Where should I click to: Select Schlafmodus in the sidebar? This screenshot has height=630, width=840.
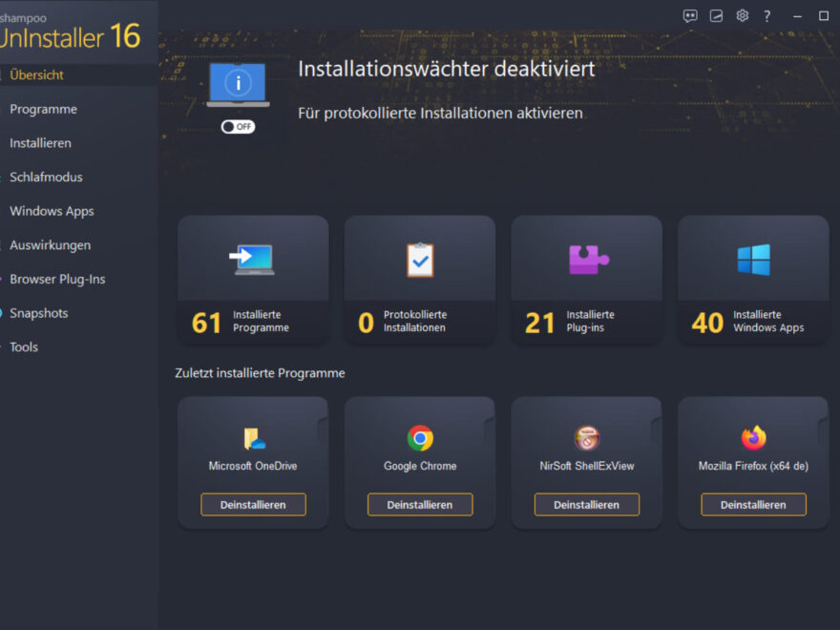point(46,178)
